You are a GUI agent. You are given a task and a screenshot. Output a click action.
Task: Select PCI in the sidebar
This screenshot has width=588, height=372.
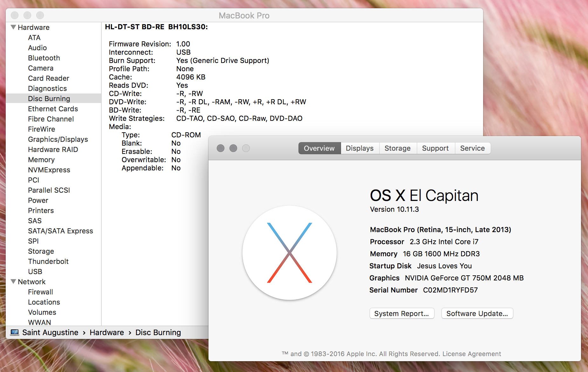click(34, 180)
